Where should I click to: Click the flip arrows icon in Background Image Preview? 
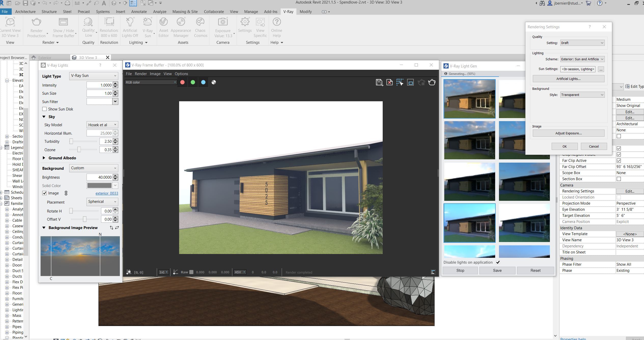[x=117, y=228]
